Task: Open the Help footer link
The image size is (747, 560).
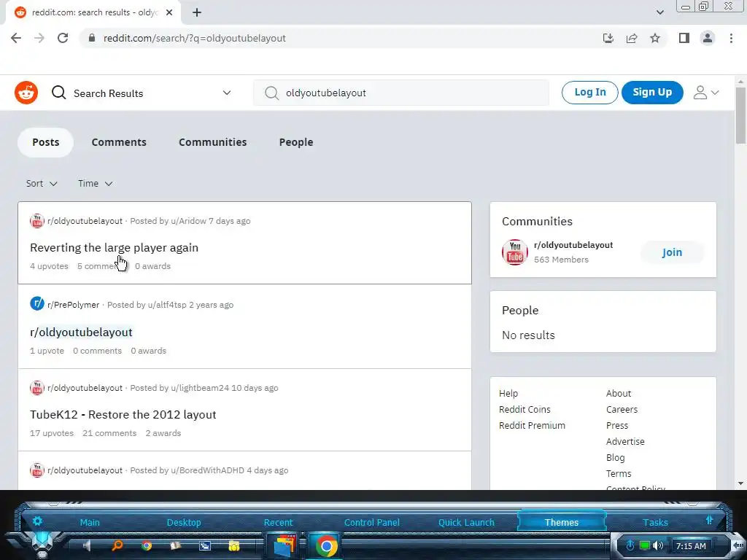Action: click(508, 393)
